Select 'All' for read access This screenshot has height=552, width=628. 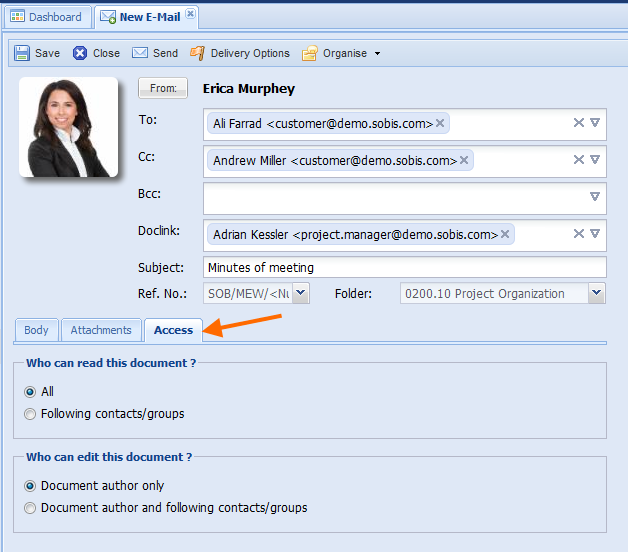[30, 392]
